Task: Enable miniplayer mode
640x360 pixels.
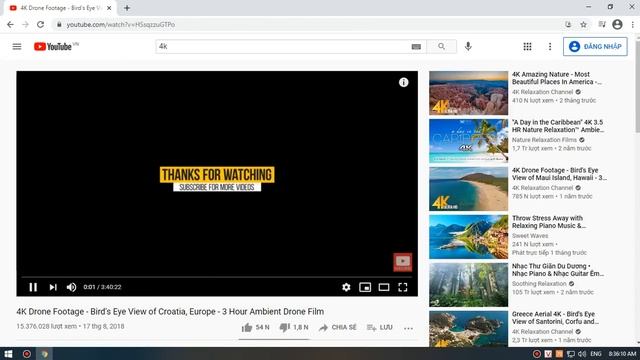Action: [x=365, y=287]
